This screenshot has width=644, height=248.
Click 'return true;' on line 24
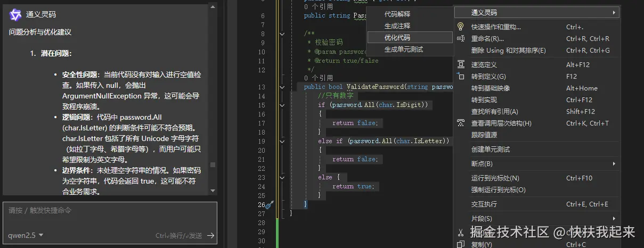click(354, 186)
